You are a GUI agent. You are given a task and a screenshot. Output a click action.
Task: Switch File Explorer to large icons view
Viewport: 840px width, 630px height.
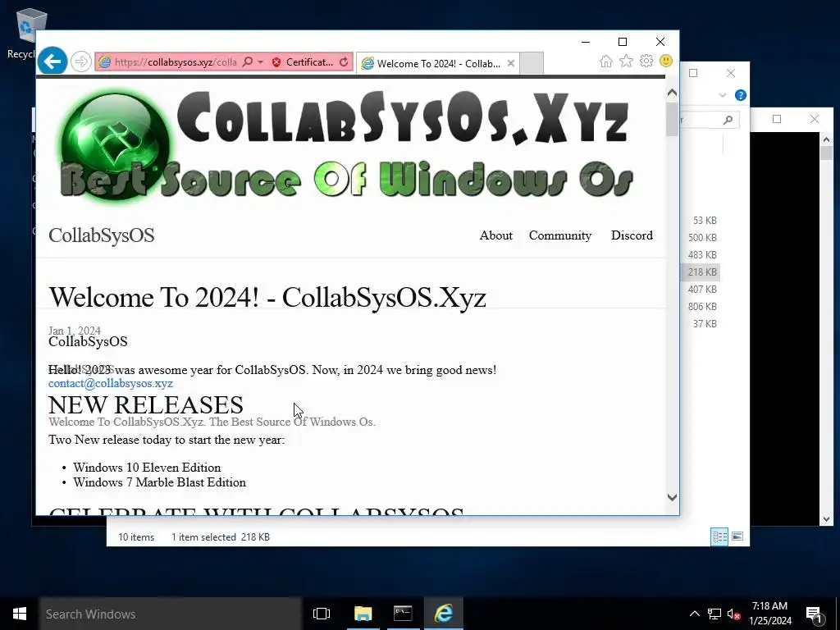tap(737, 536)
